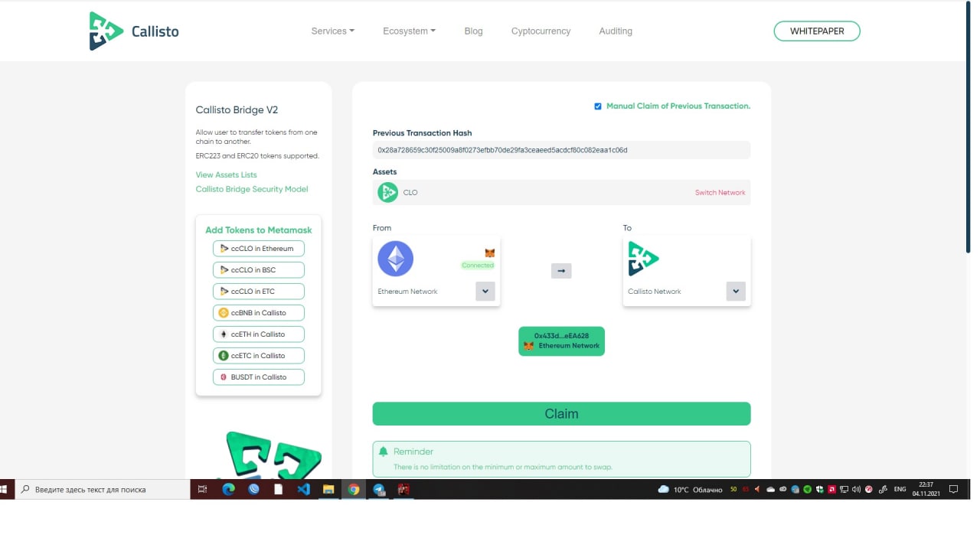Click the clock showing 22:37

926,489
